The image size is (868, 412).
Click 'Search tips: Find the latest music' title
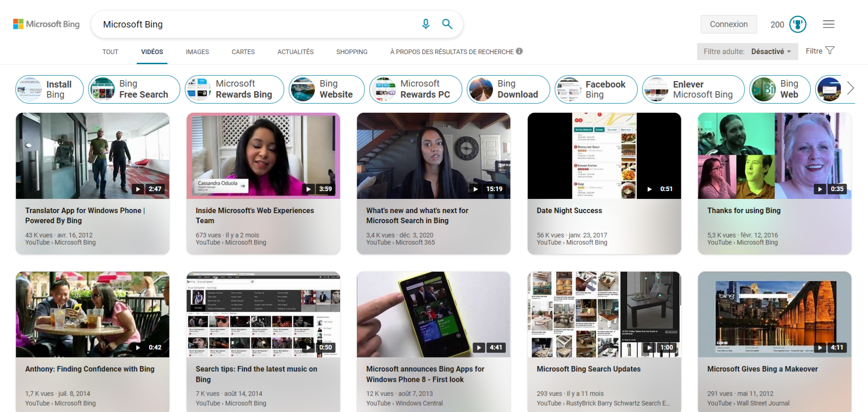point(256,374)
